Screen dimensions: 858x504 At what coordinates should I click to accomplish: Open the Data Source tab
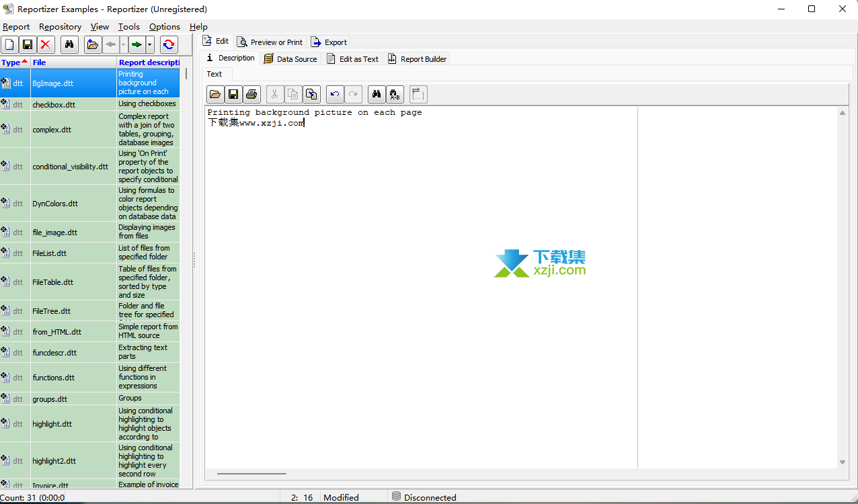[x=290, y=58]
